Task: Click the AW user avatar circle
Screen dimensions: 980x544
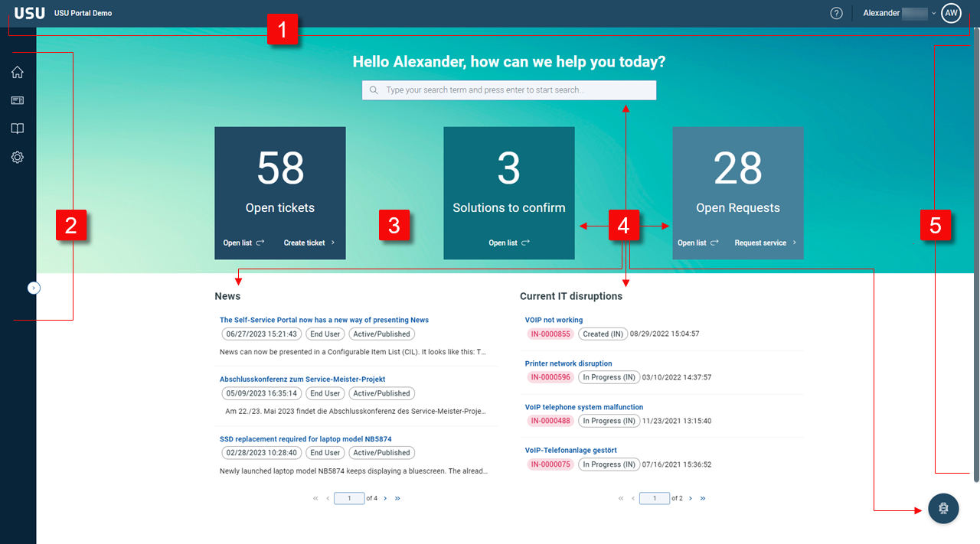Action: [x=951, y=13]
